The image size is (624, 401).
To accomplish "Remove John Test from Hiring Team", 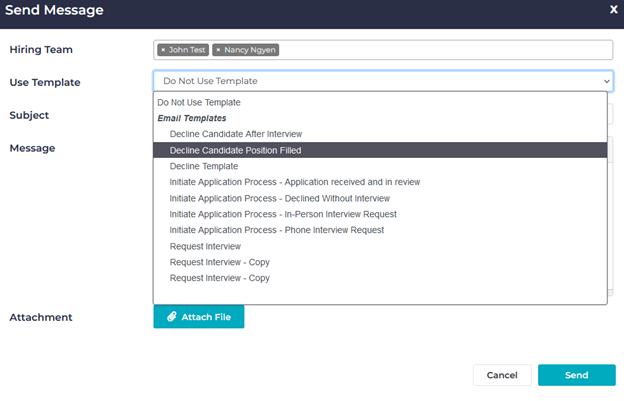I will (x=163, y=50).
